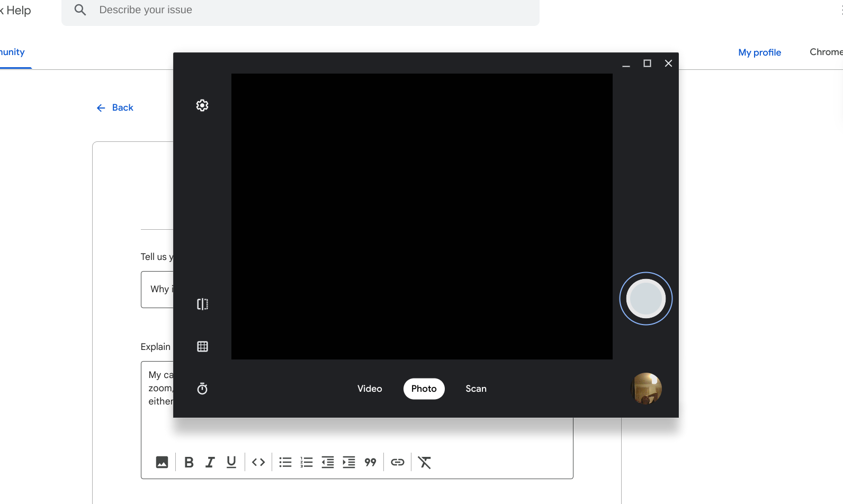Toggle the camera timer icon

[x=202, y=389]
